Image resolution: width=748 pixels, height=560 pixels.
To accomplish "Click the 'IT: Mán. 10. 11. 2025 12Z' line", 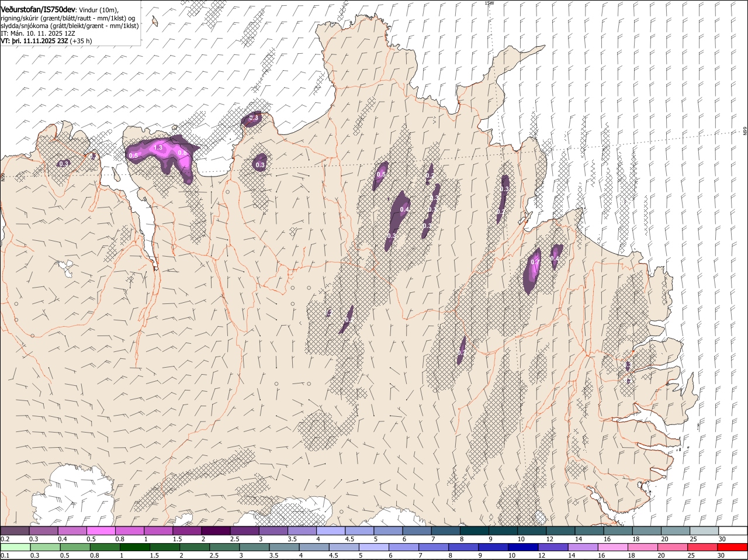I will click(x=38, y=33).
